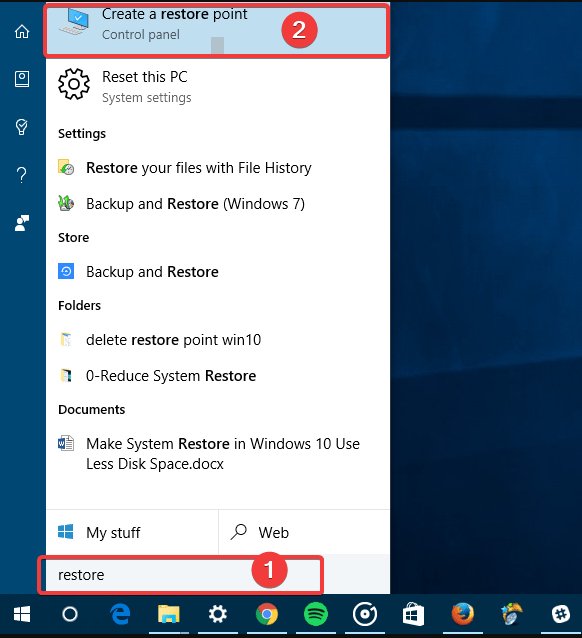Open the question mark Help icon

pyautogui.click(x=22, y=175)
